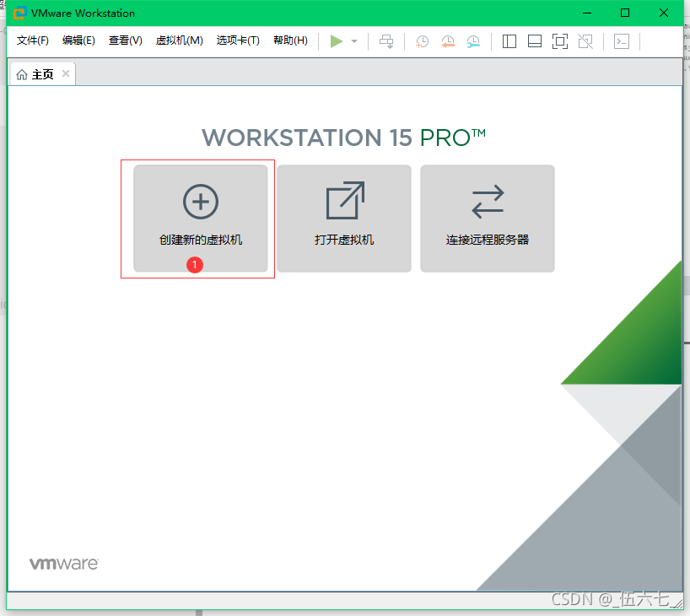Close the VMware Workstation window
Screen dimensions: 690x616
(664, 14)
